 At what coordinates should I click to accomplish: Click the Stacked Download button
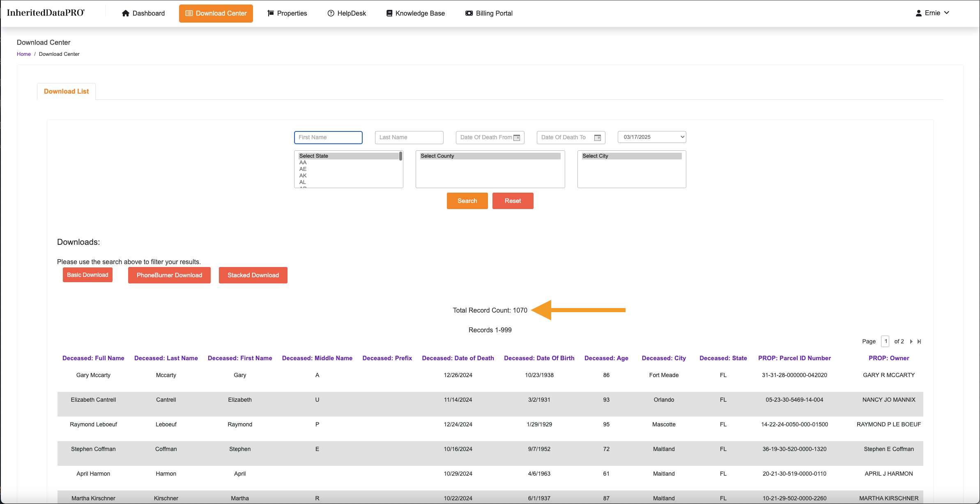(x=253, y=275)
